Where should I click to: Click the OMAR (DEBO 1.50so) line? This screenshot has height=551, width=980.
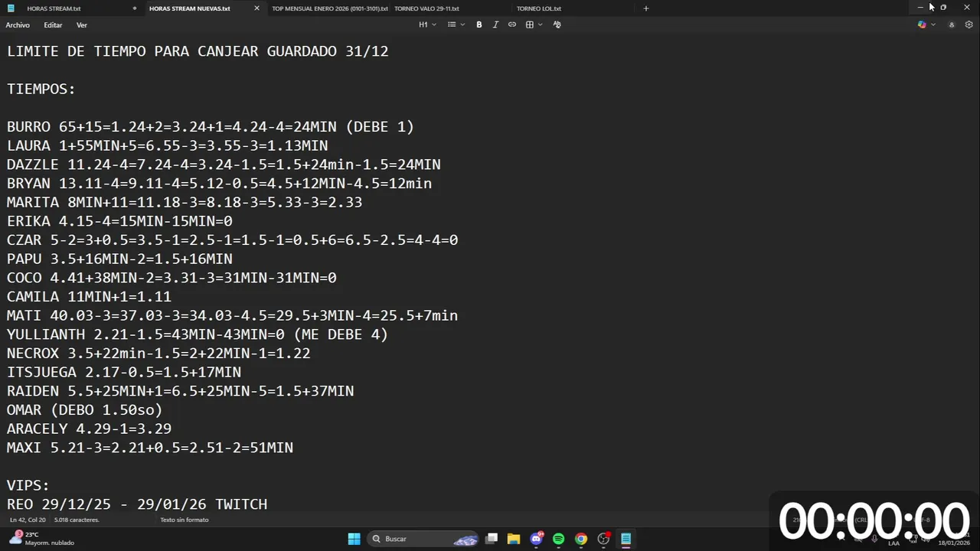pyautogui.click(x=85, y=410)
